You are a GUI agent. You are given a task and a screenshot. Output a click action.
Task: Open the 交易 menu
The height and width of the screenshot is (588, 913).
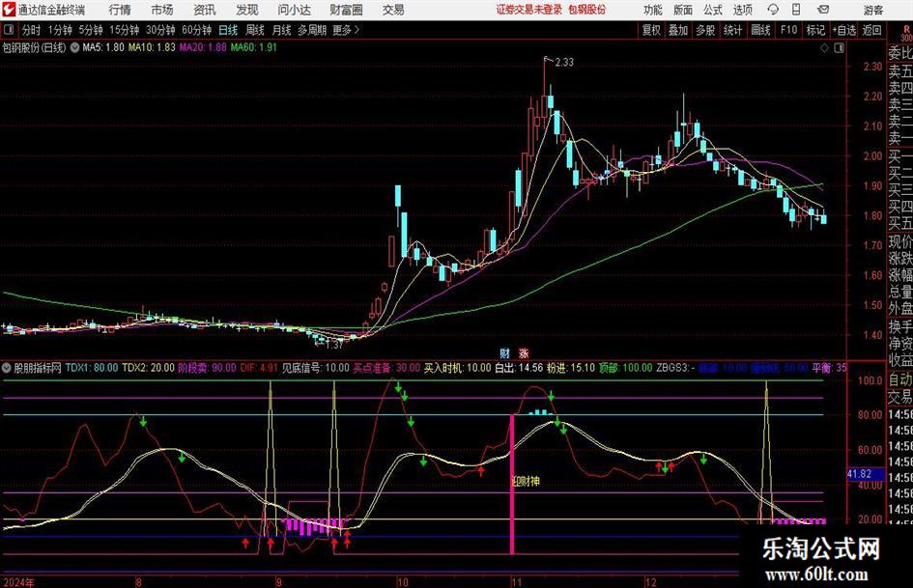(x=393, y=10)
